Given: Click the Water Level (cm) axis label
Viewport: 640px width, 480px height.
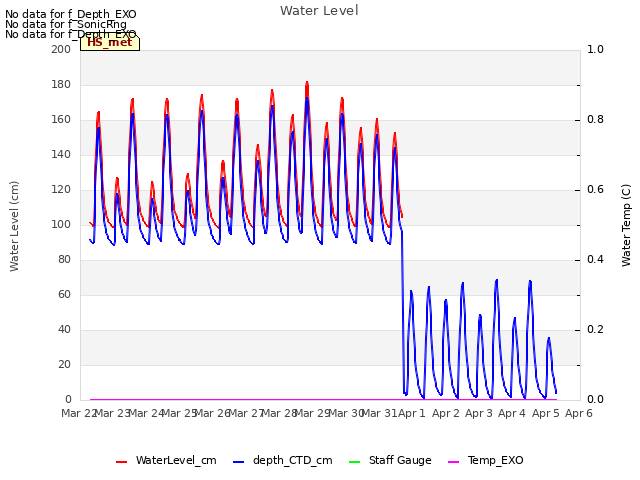Looking at the screenshot, I should coord(14,226).
